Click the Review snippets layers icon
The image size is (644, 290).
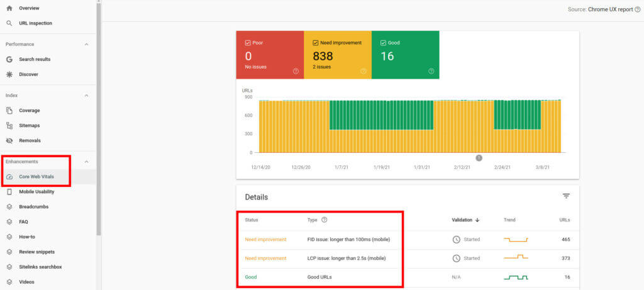[9, 252]
